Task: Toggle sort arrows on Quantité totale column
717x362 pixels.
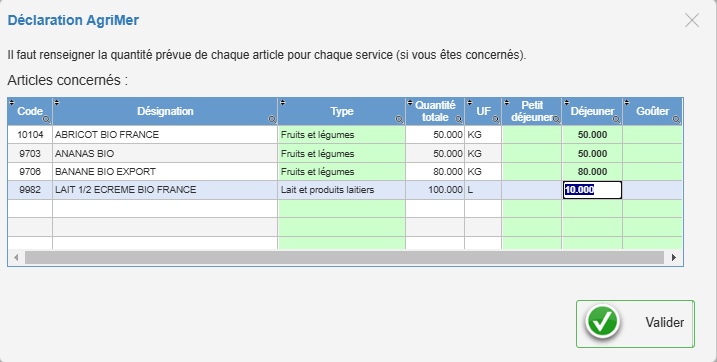Action: click(x=410, y=102)
